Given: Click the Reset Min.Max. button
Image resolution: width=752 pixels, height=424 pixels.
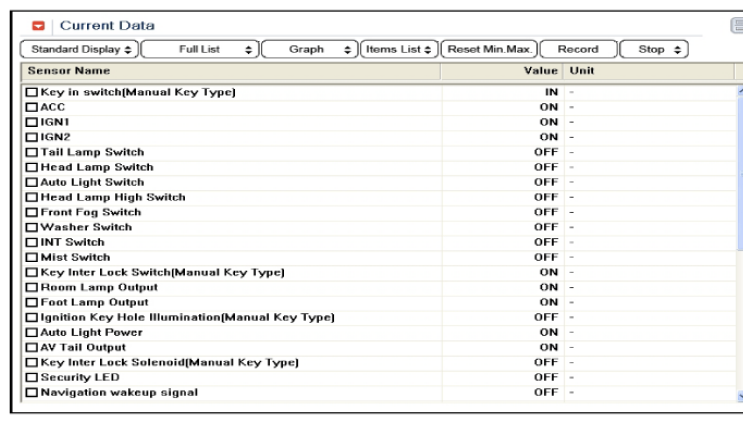Looking at the screenshot, I should coord(489,49).
